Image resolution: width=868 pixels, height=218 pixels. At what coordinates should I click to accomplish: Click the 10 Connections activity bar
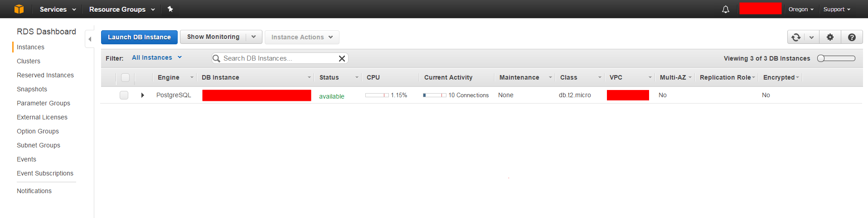(x=435, y=95)
